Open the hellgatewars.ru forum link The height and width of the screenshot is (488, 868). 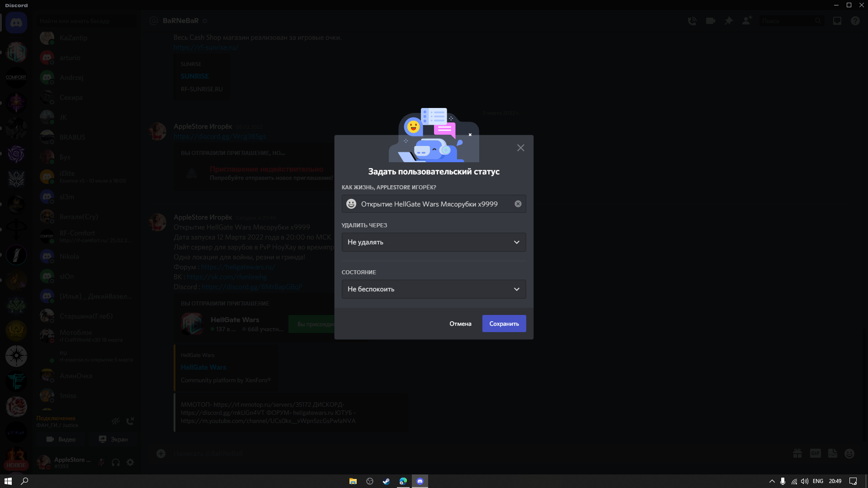click(238, 267)
